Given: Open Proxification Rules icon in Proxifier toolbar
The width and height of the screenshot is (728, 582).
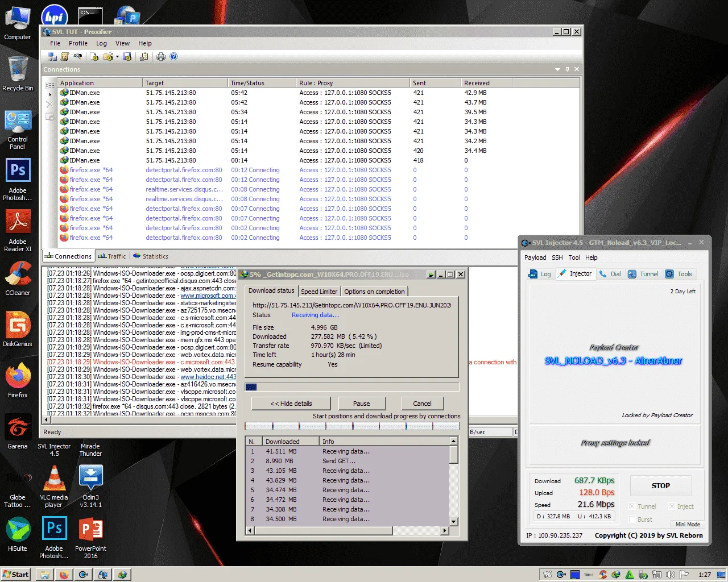Looking at the screenshot, I should (64, 57).
